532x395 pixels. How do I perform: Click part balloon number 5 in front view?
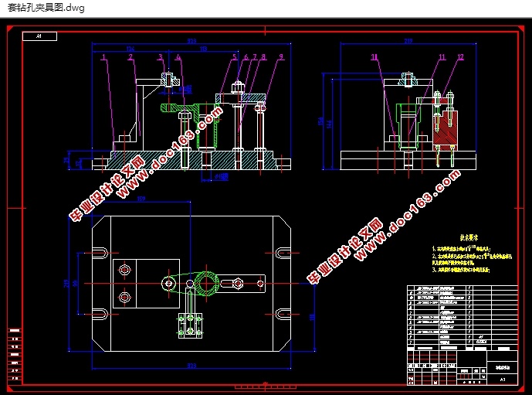tap(234, 57)
